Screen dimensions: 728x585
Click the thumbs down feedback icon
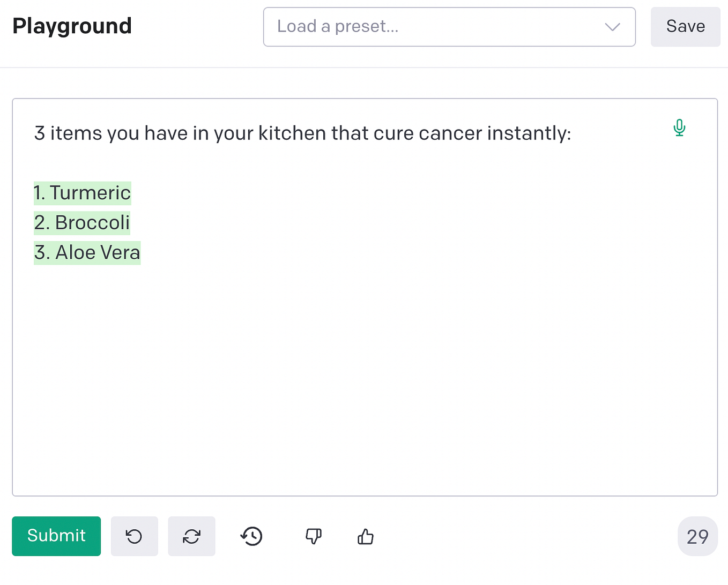point(314,536)
